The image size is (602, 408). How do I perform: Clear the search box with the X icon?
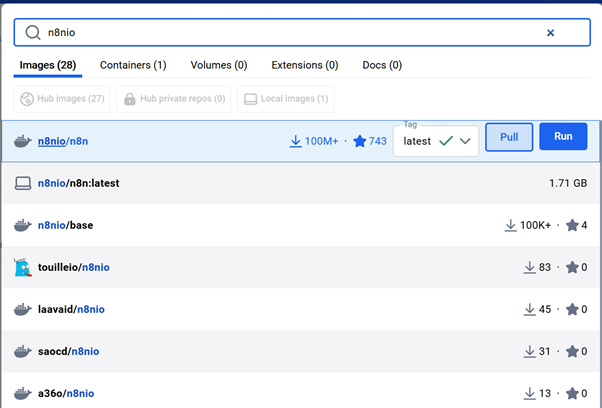(x=550, y=33)
